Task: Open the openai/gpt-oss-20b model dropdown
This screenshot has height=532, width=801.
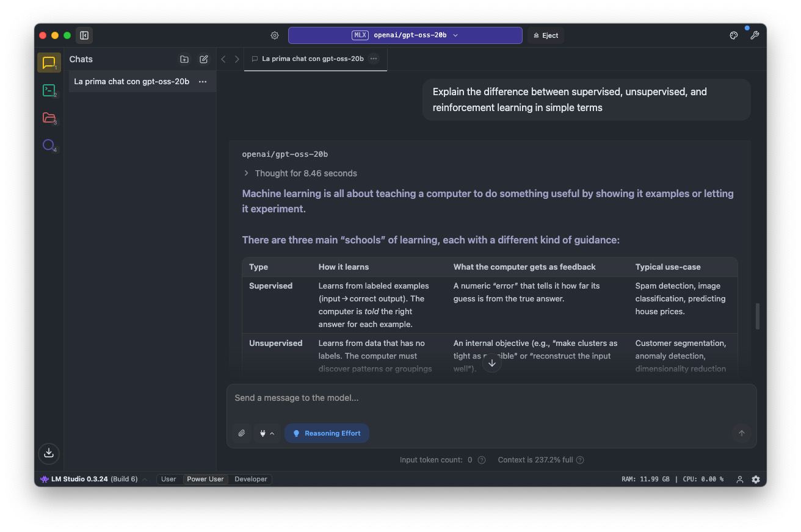Action: click(x=405, y=35)
